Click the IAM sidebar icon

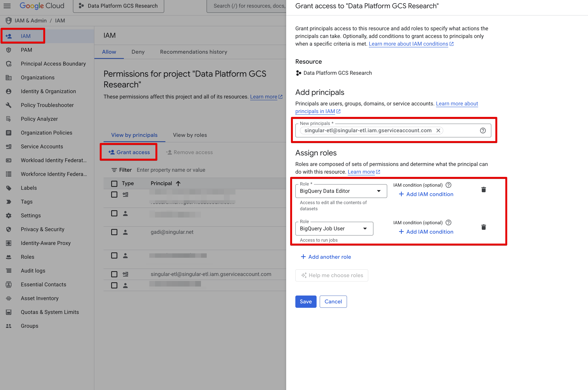pos(9,36)
